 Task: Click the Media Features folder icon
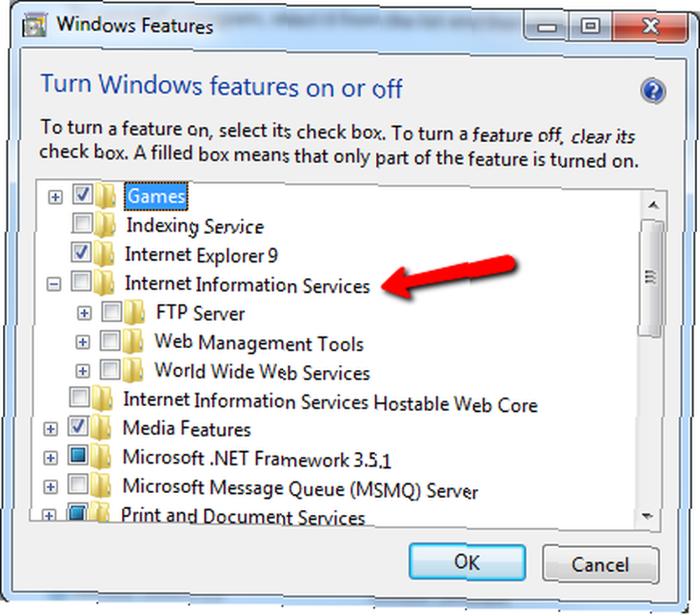pos(101,428)
